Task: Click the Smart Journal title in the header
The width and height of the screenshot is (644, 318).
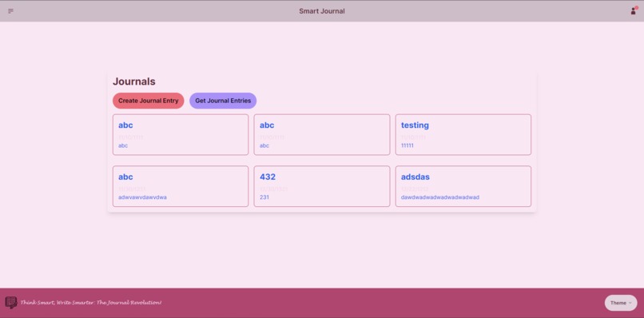Action: (322, 11)
